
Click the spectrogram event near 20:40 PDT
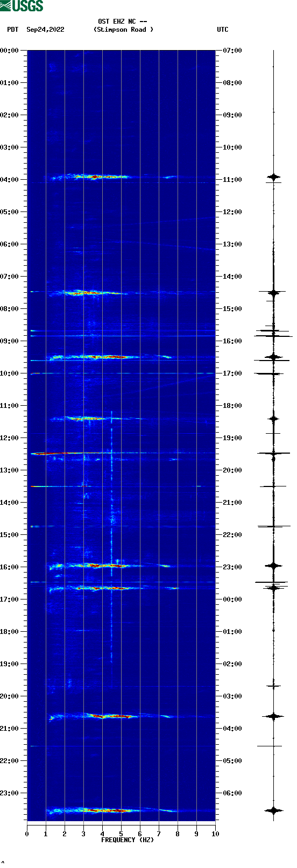click(110, 716)
